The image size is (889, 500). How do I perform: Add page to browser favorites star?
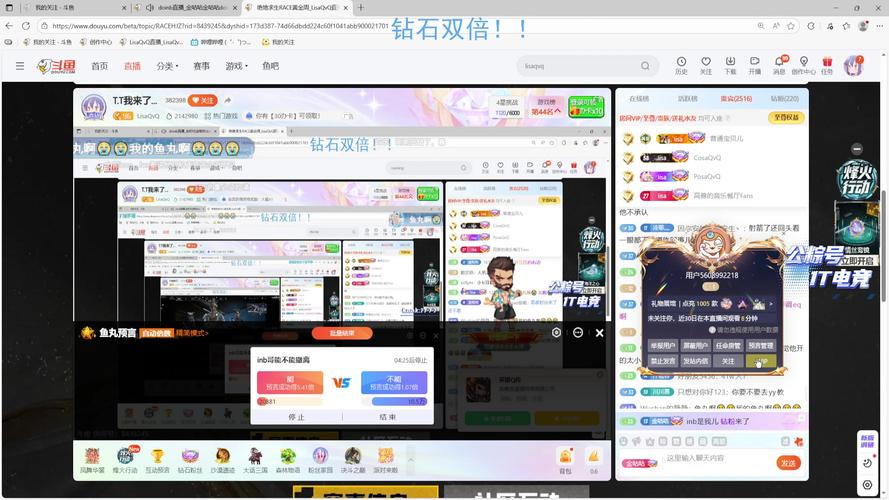point(791,26)
